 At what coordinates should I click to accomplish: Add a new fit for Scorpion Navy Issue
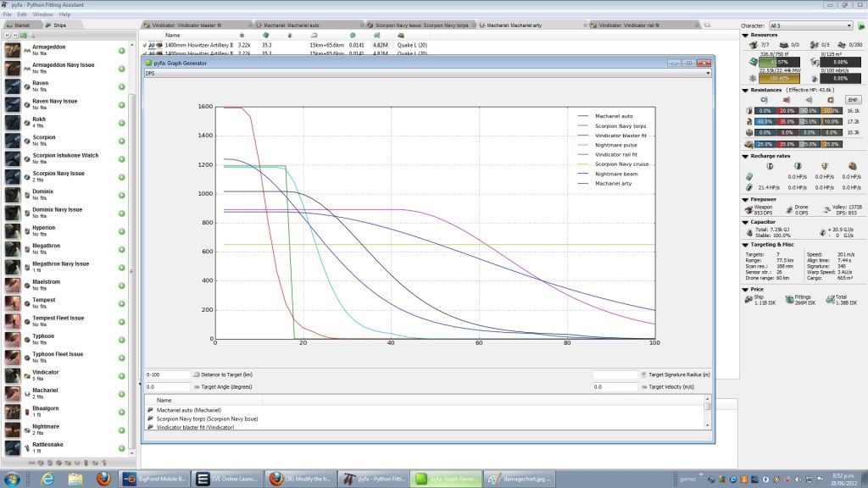click(x=122, y=177)
